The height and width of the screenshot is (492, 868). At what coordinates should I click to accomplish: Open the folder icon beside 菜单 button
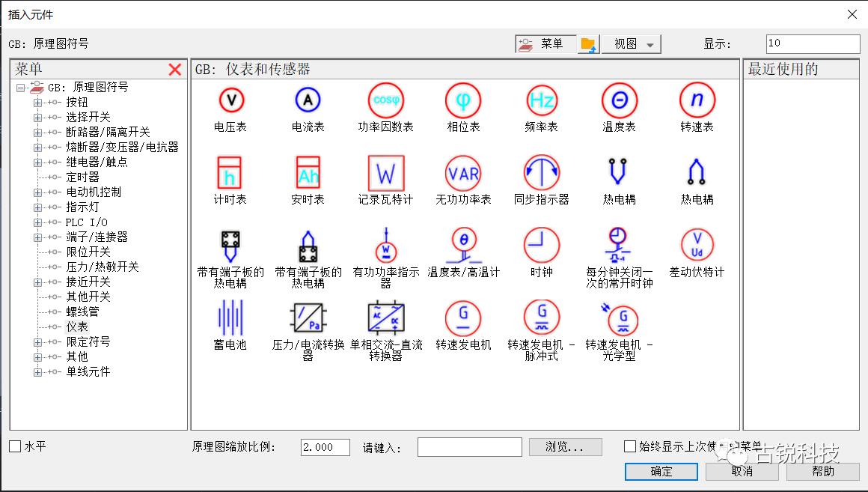[588, 43]
